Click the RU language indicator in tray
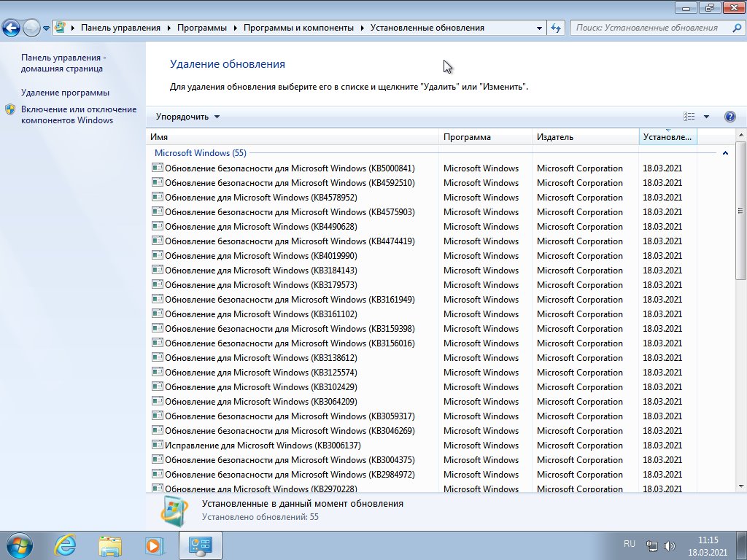Viewport: 747px width, 560px height. 630,544
